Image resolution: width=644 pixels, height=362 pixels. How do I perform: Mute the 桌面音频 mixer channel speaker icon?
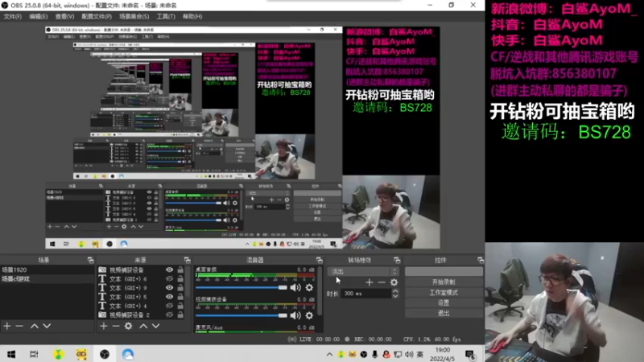pos(295,288)
